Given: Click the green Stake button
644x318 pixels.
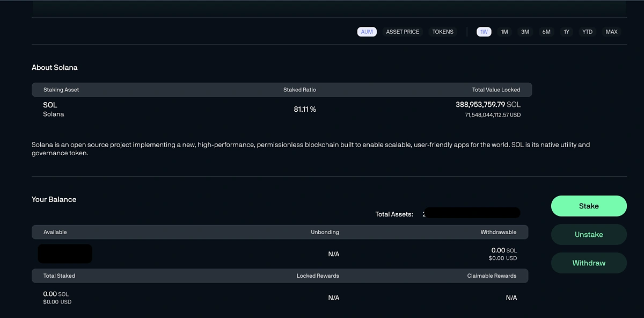Looking at the screenshot, I should (x=589, y=206).
